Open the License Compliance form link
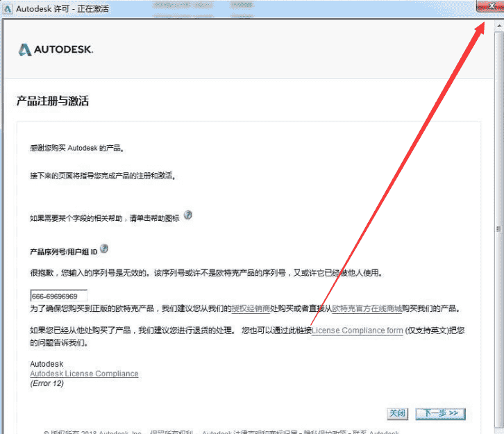This screenshot has width=504, height=434. [x=357, y=331]
